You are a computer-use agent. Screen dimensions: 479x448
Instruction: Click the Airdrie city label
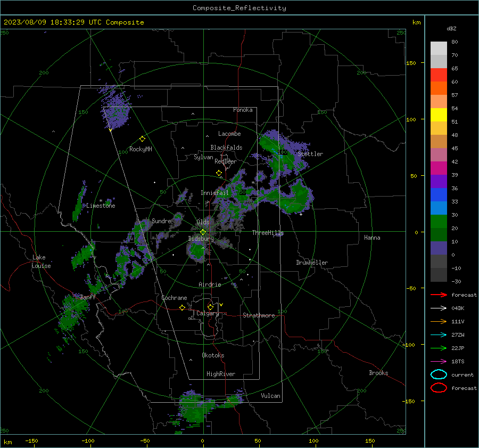pyautogui.click(x=210, y=284)
